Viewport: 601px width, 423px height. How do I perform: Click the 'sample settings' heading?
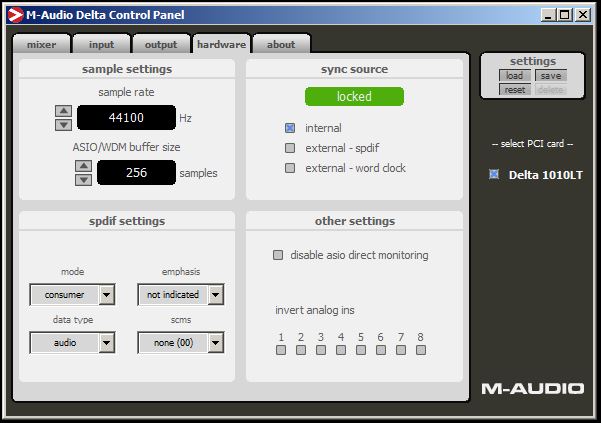click(127, 69)
